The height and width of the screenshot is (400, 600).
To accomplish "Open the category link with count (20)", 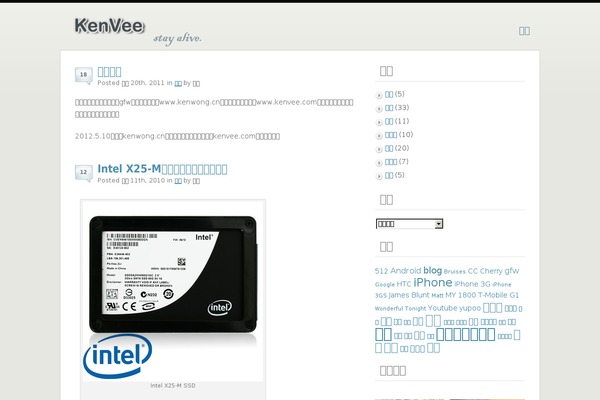I will point(389,148).
